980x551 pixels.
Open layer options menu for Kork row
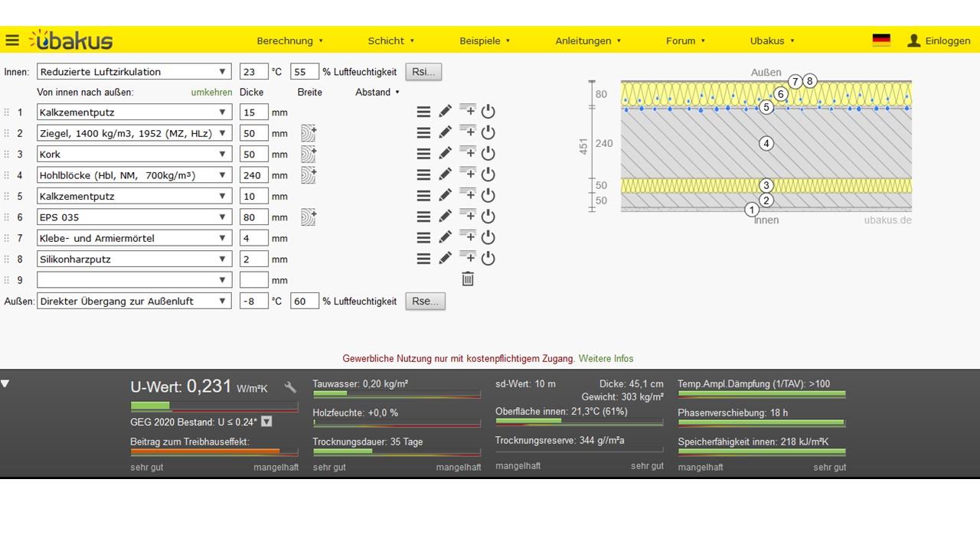(x=423, y=154)
